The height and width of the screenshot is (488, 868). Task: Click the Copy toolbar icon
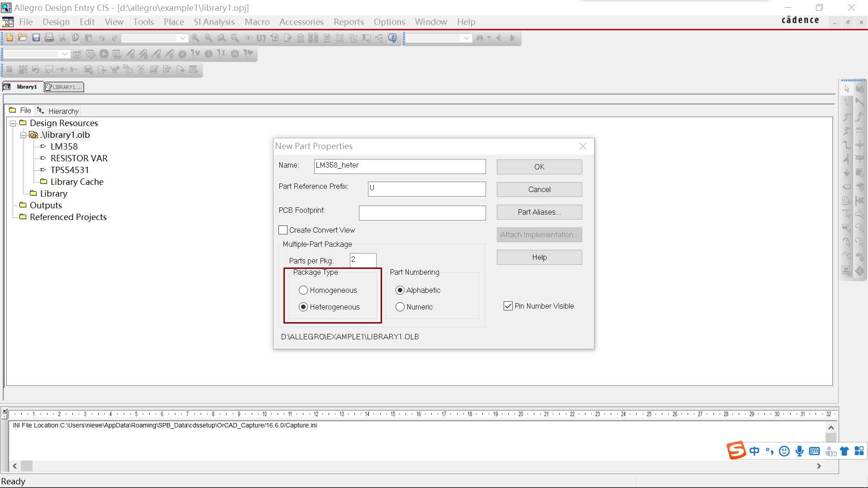pos(75,38)
